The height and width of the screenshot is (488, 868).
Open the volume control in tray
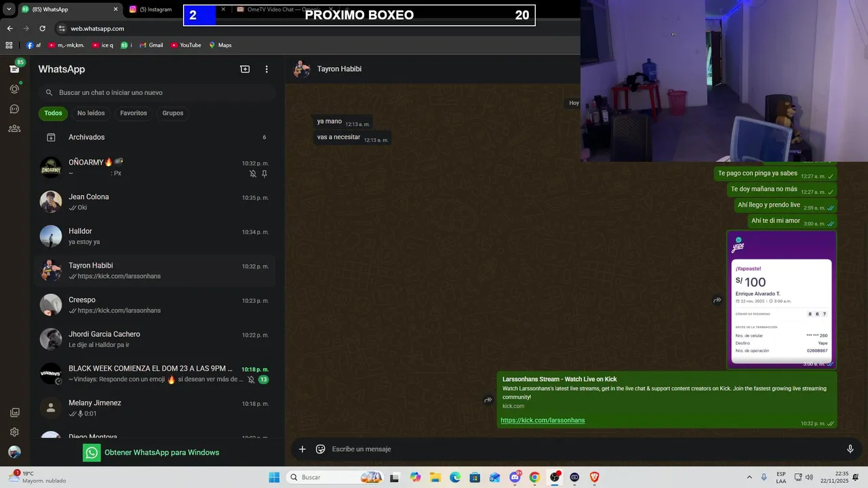tap(809, 477)
